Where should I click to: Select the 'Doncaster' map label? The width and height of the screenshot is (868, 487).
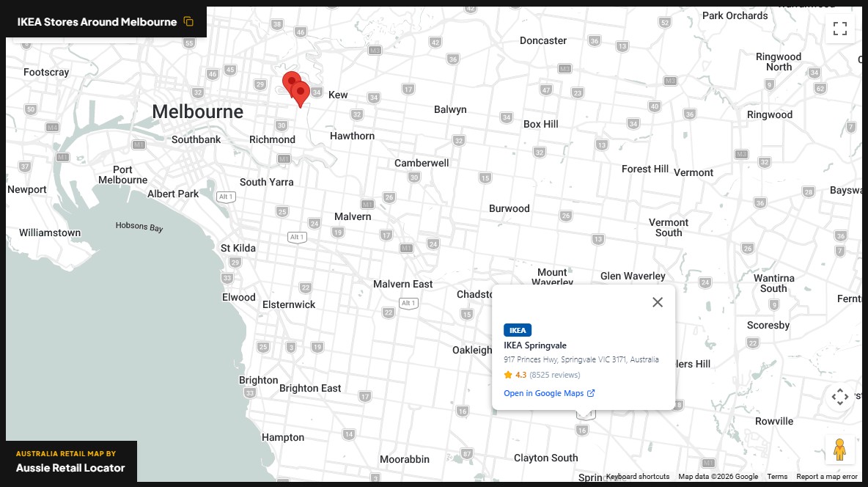point(543,40)
